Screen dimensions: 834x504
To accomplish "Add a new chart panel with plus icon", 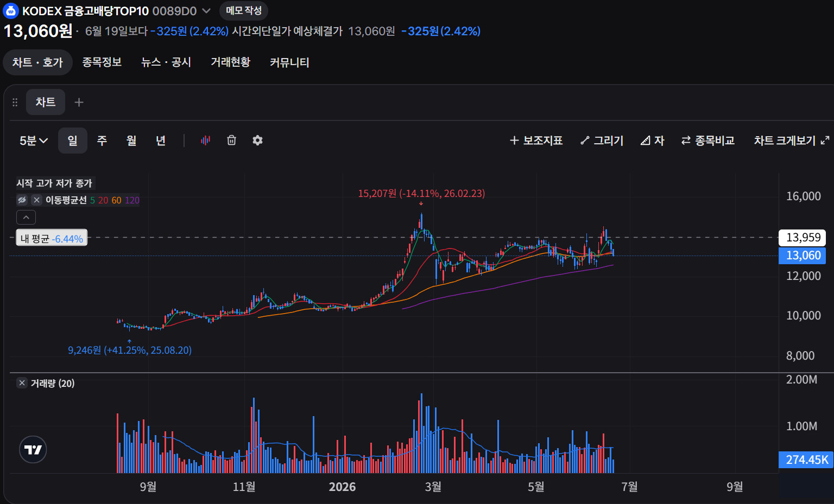I will point(79,102).
